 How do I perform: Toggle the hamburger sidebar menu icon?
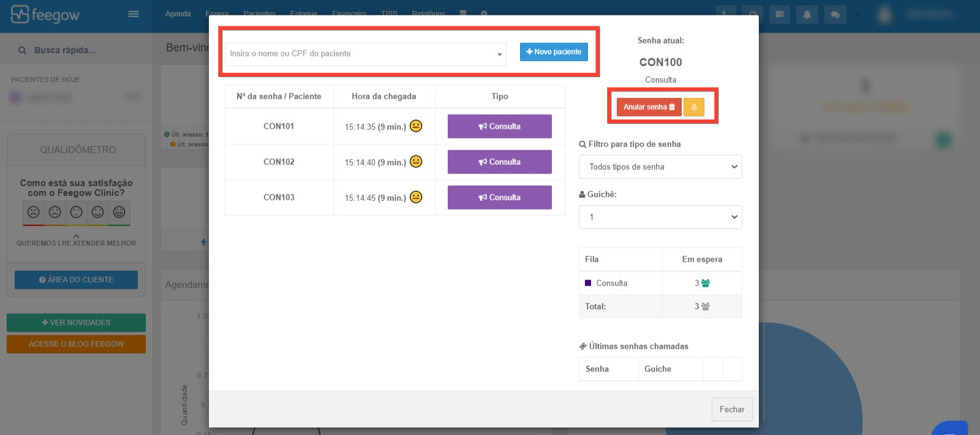pyautogui.click(x=133, y=14)
